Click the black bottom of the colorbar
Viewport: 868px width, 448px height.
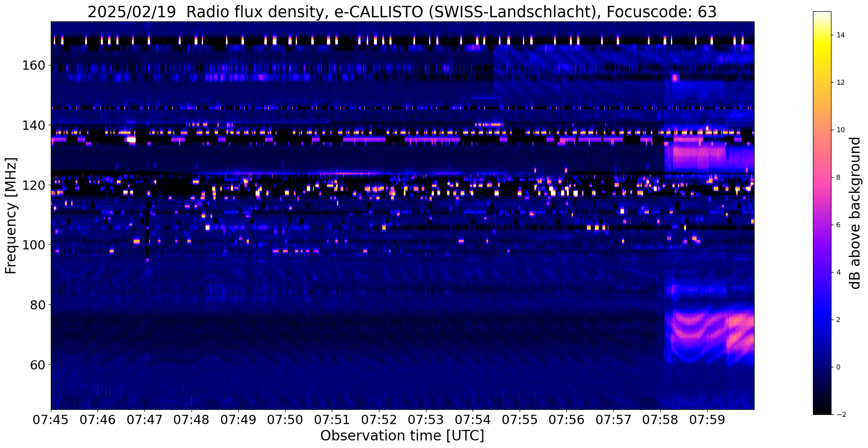pos(822,411)
